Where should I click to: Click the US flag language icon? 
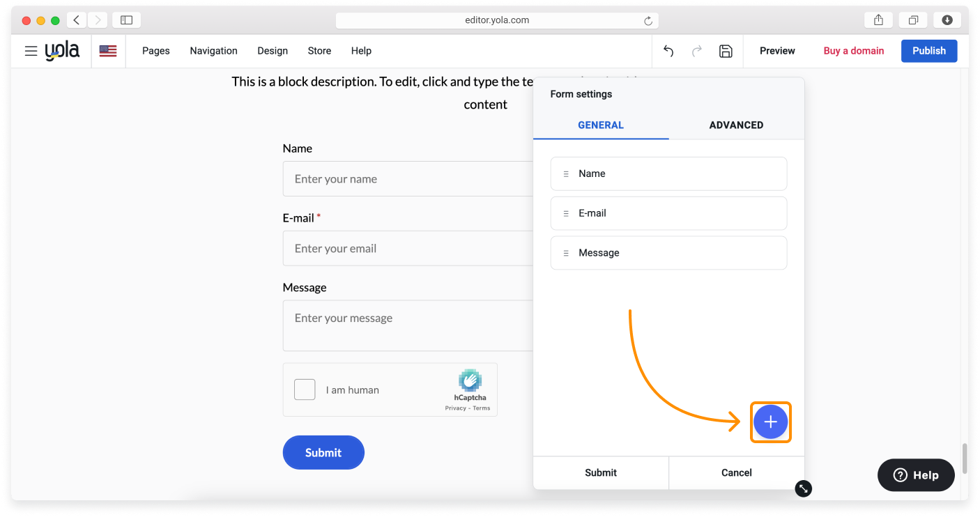coord(107,50)
